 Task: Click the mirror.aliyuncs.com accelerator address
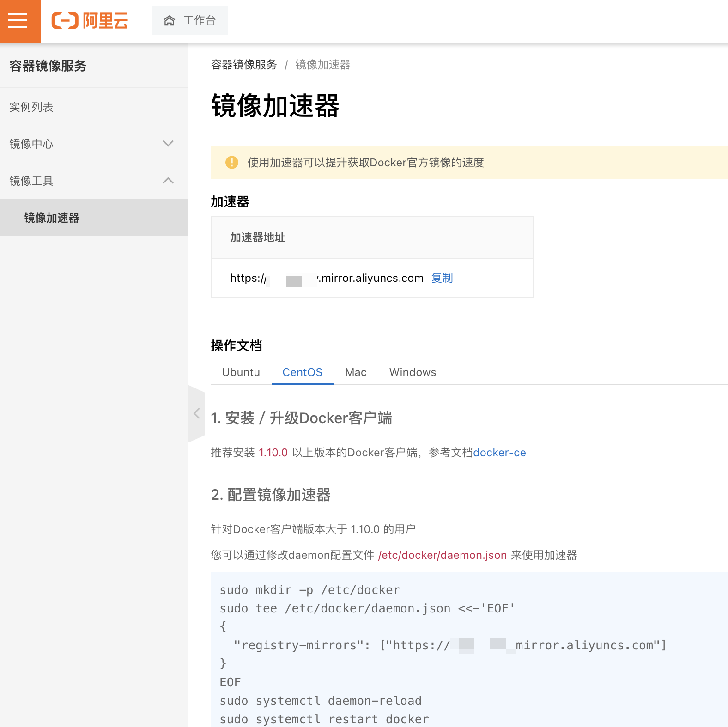pos(327,278)
